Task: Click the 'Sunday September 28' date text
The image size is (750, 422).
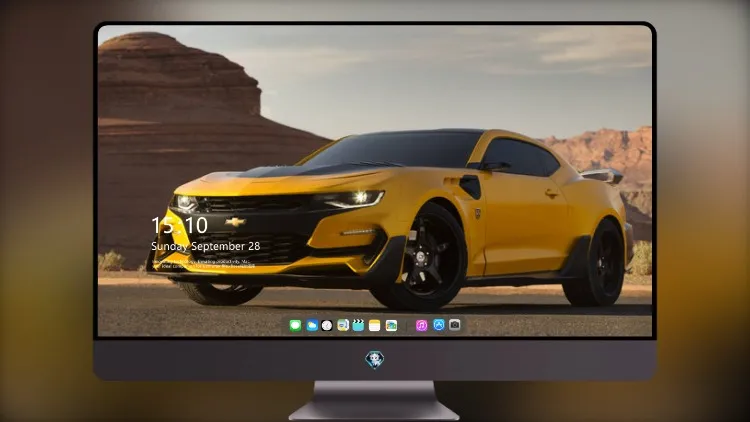Action: (206, 246)
